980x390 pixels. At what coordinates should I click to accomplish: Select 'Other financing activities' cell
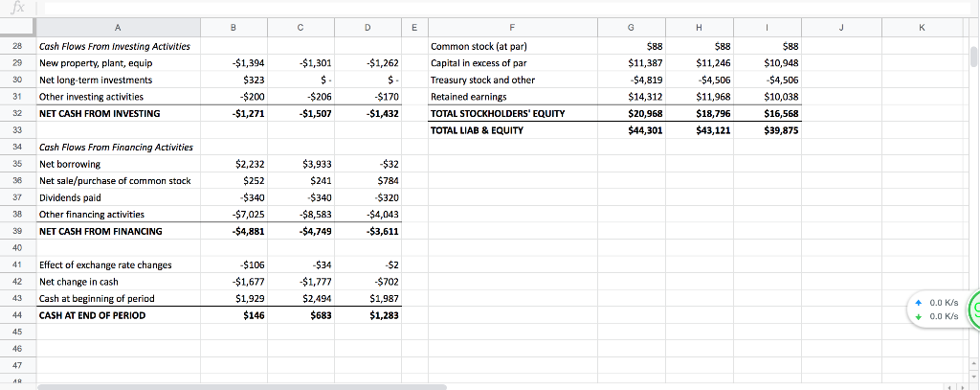point(118,214)
